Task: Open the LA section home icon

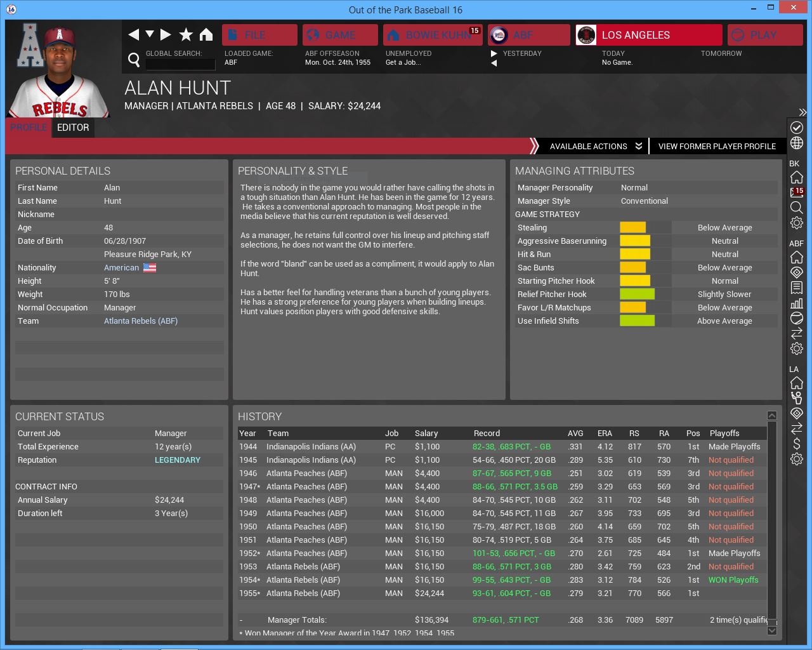Action: 797,383
